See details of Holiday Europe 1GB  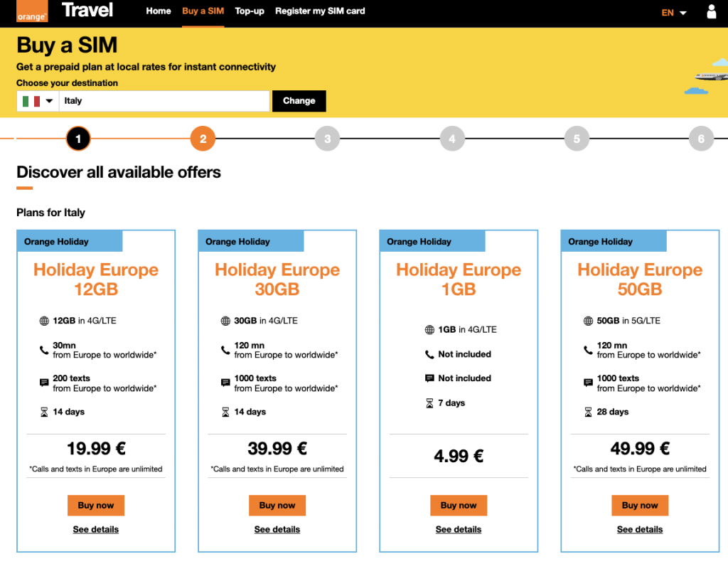[x=459, y=530]
